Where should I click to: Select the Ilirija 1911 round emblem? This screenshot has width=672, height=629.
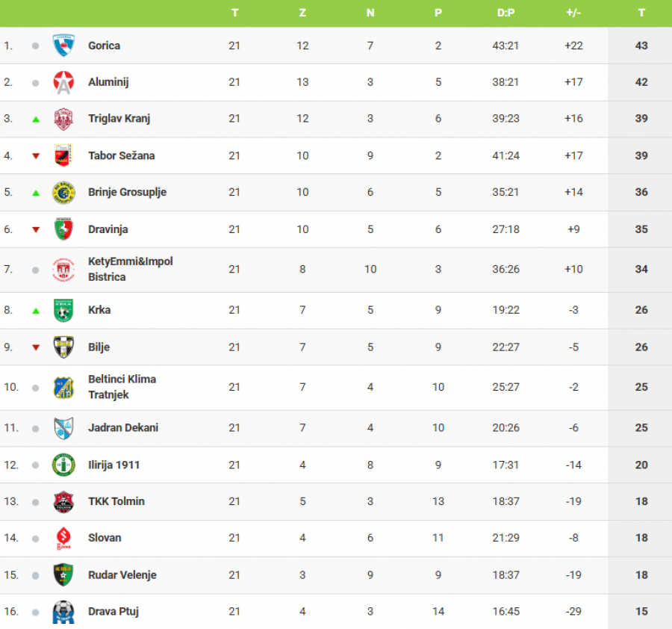tap(63, 465)
